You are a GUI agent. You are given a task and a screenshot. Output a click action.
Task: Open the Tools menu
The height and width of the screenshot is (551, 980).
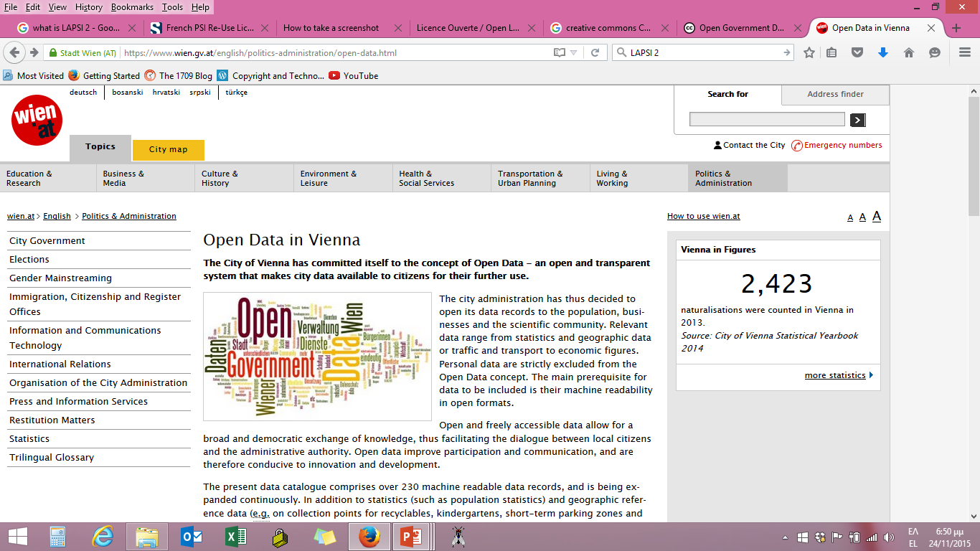[172, 7]
